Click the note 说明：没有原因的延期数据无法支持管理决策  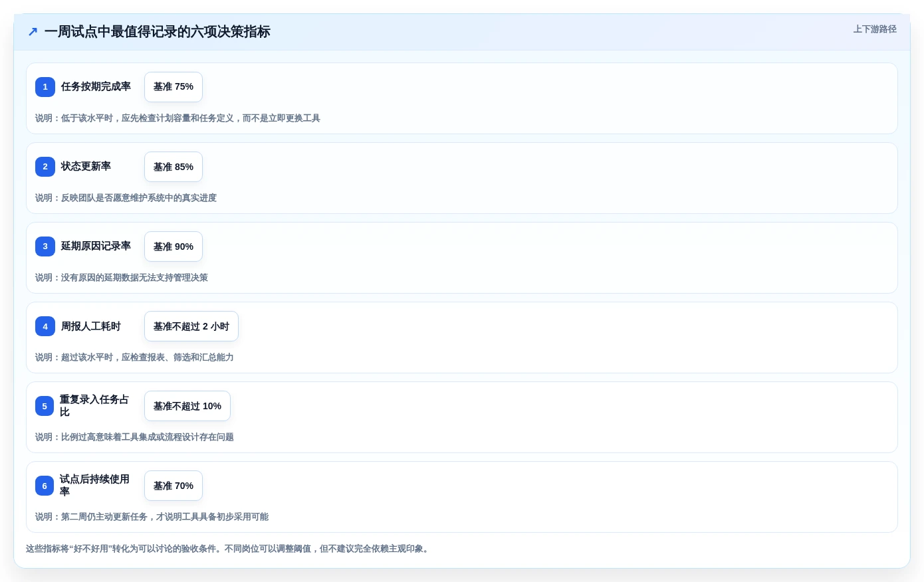122,278
